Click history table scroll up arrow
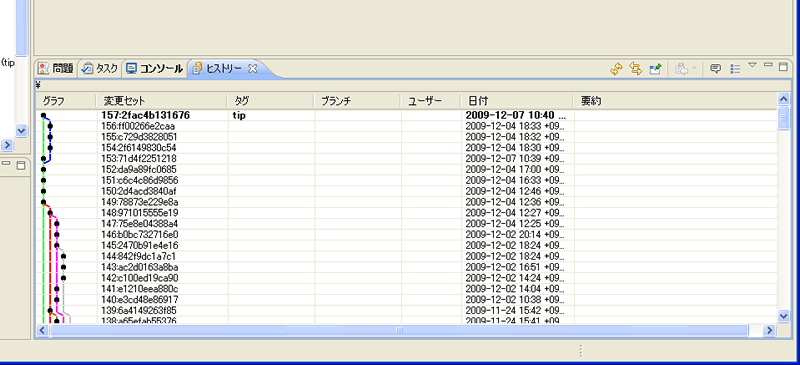Screen dimensions: 800x365 [x=784, y=99]
